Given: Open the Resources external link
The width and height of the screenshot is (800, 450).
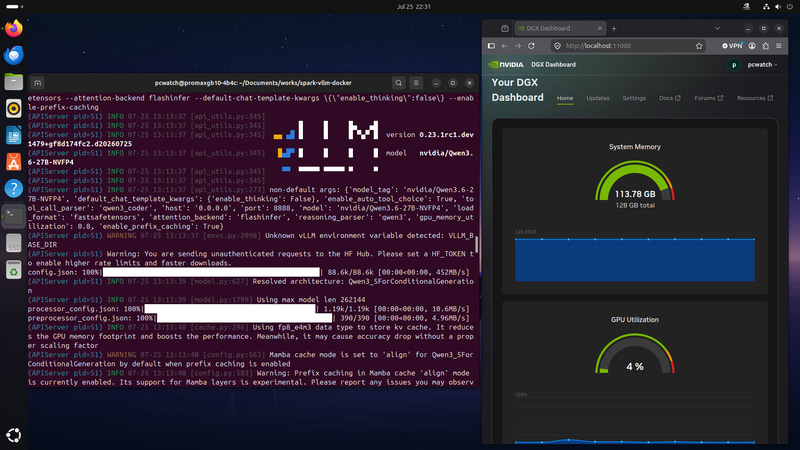Looking at the screenshot, I should pyautogui.click(x=755, y=98).
